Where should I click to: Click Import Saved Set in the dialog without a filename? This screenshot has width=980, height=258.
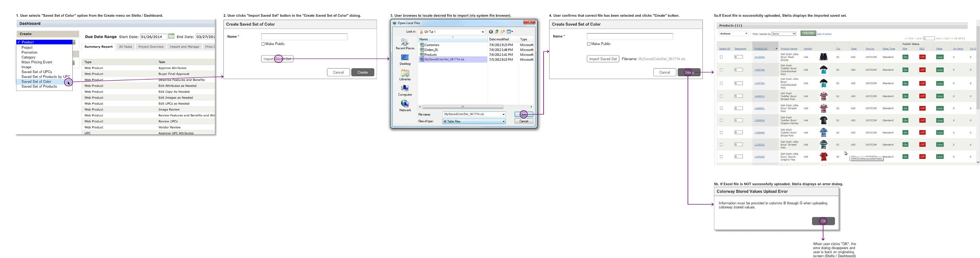[x=277, y=59]
